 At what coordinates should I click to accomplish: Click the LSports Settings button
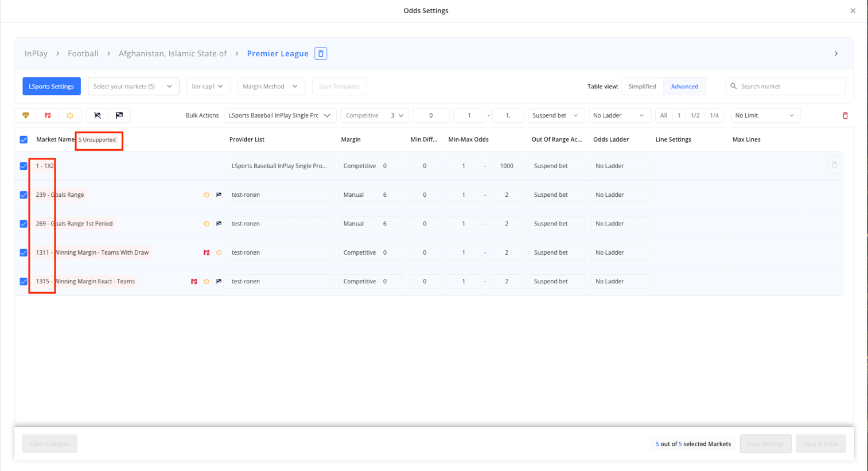point(52,87)
